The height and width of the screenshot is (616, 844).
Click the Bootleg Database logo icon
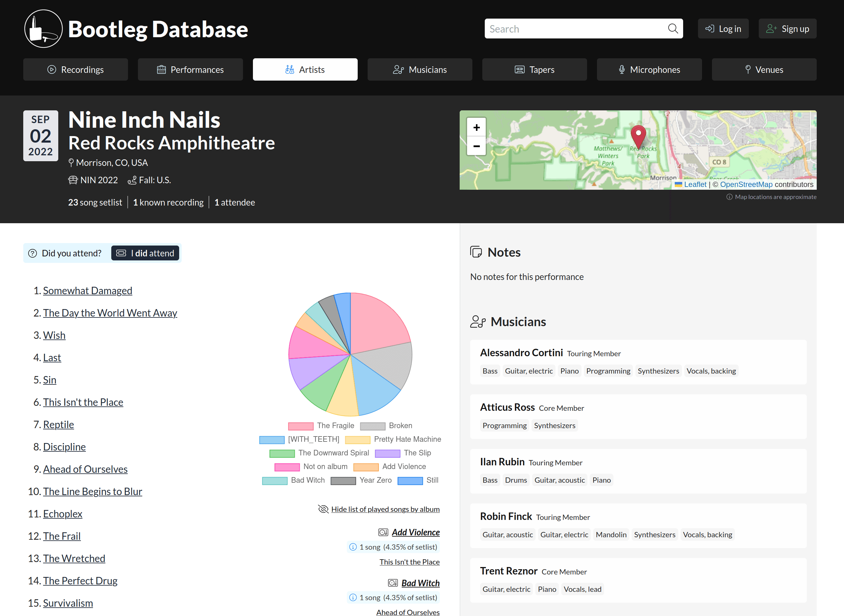pyautogui.click(x=43, y=29)
